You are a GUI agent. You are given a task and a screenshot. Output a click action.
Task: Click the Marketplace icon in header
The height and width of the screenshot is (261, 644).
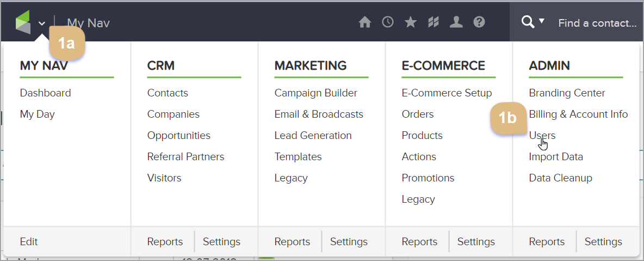point(434,22)
